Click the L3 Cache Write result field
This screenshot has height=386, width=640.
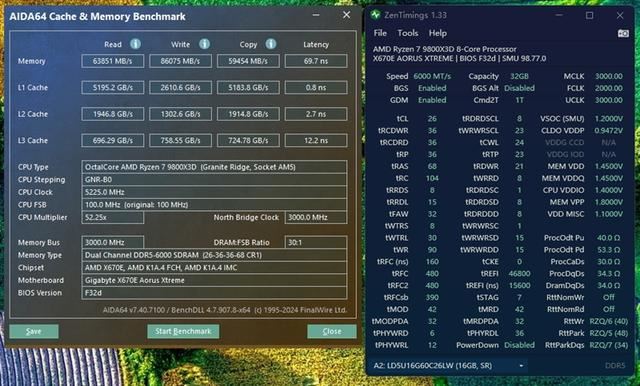(180, 140)
